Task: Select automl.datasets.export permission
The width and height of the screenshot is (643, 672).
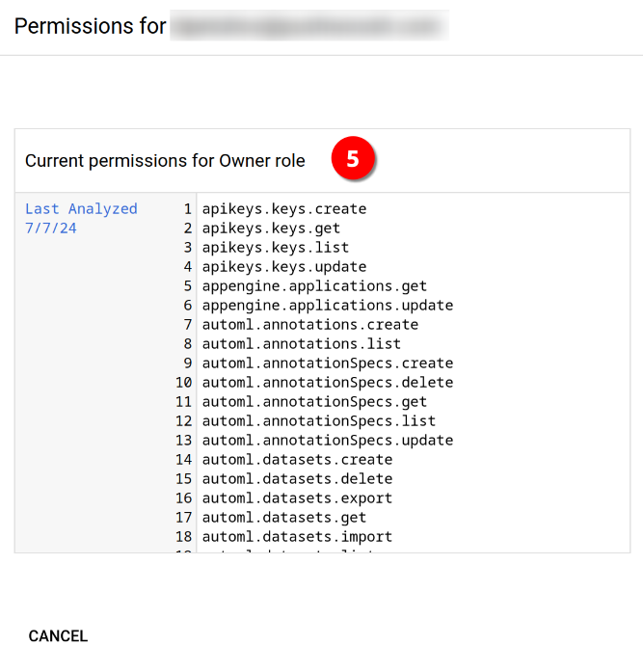Action: (297, 498)
